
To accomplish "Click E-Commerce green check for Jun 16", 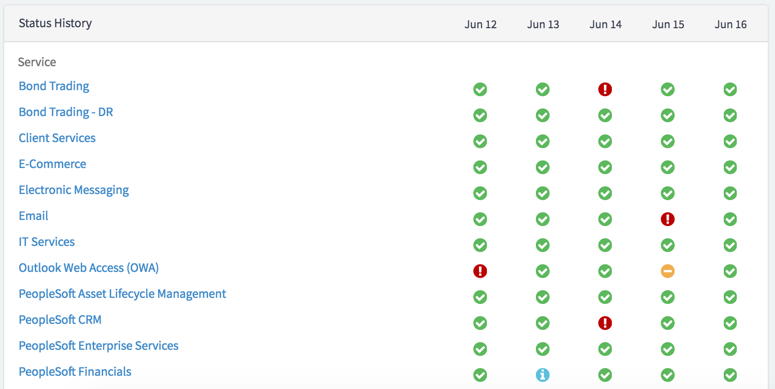I will point(730,167).
